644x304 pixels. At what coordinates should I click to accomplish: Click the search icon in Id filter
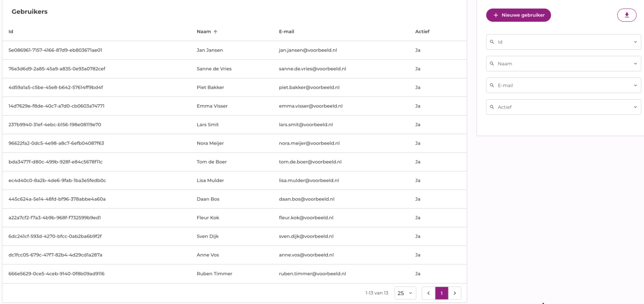coord(492,41)
